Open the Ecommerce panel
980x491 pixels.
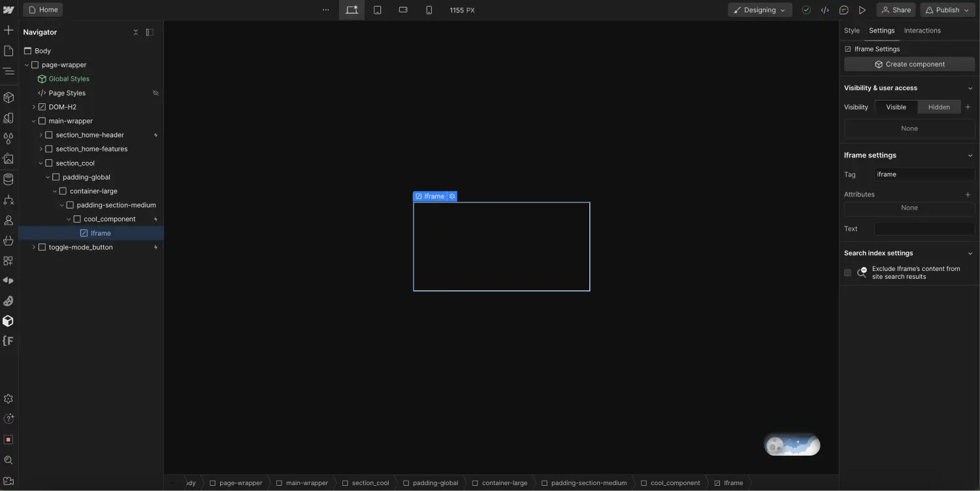coord(9,241)
